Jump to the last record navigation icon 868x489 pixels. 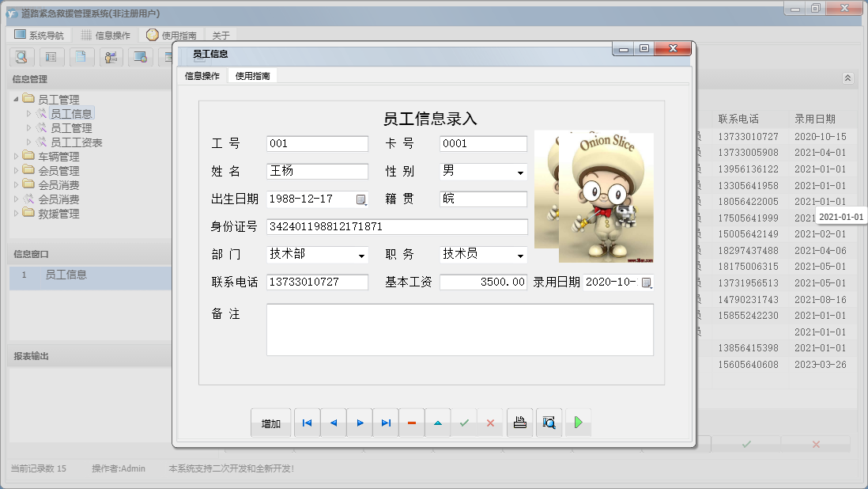[x=386, y=422]
